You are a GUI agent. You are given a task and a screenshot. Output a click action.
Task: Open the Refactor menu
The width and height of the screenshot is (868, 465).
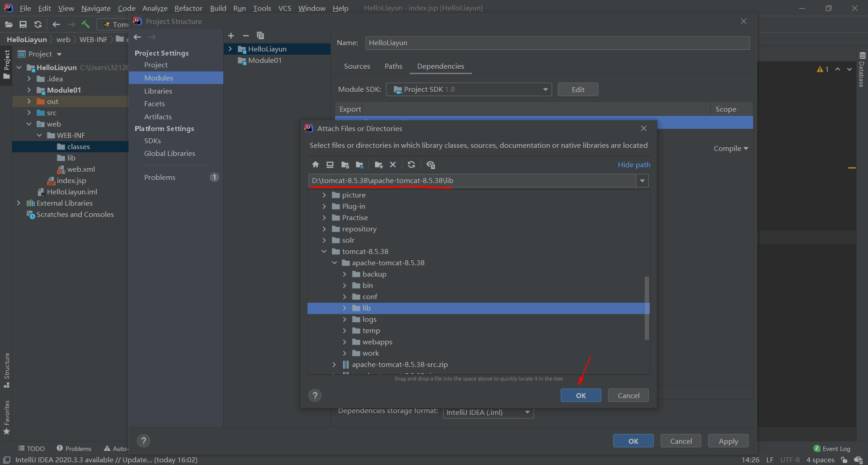pyautogui.click(x=188, y=8)
